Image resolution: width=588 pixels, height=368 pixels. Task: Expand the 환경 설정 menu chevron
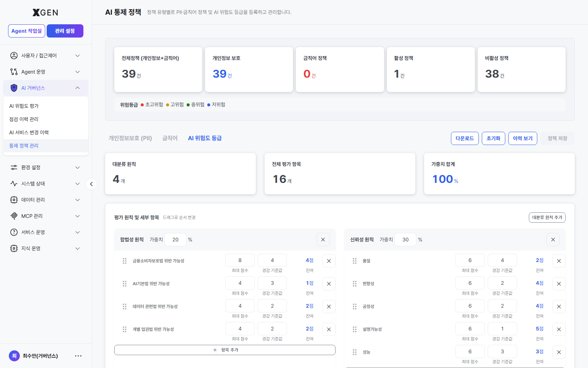coord(78,167)
